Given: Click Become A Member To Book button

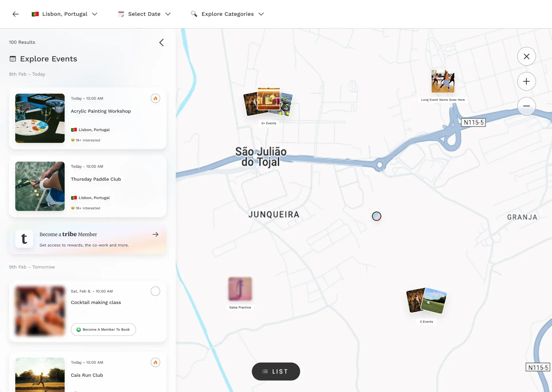Looking at the screenshot, I should (103, 329).
